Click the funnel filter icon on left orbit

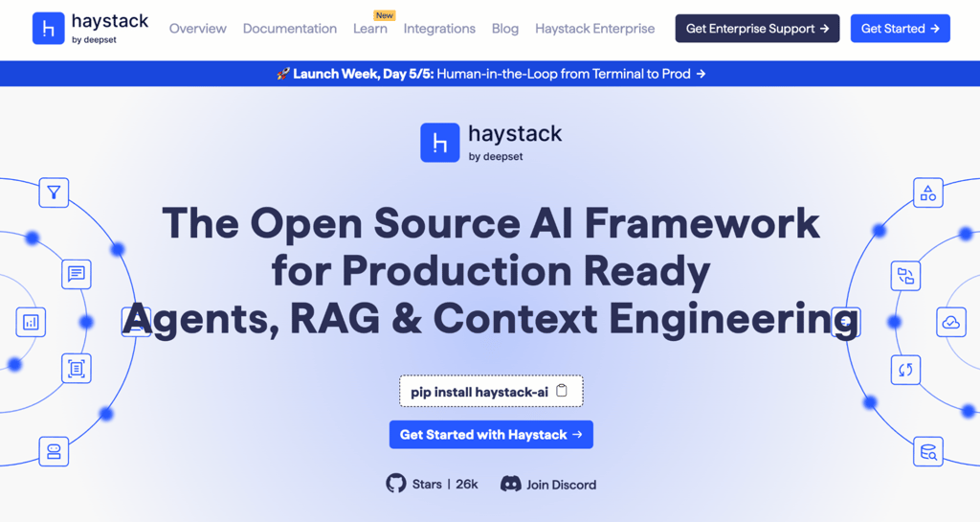click(54, 193)
